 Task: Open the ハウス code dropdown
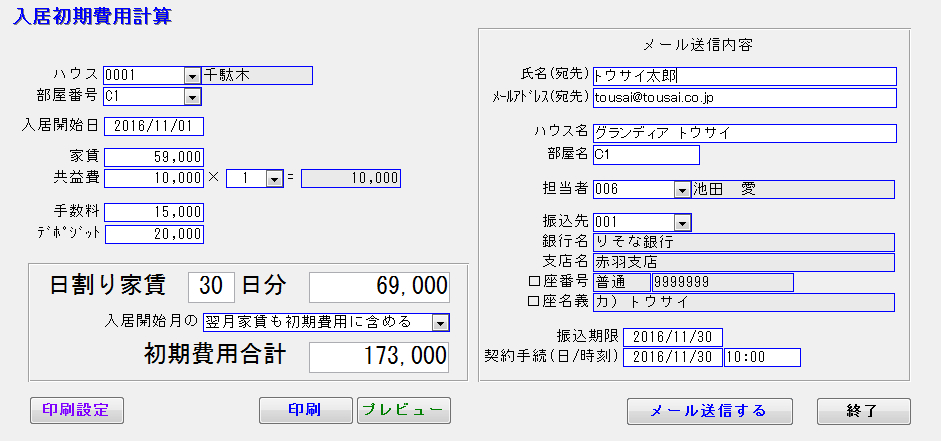[x=192, y=75]
